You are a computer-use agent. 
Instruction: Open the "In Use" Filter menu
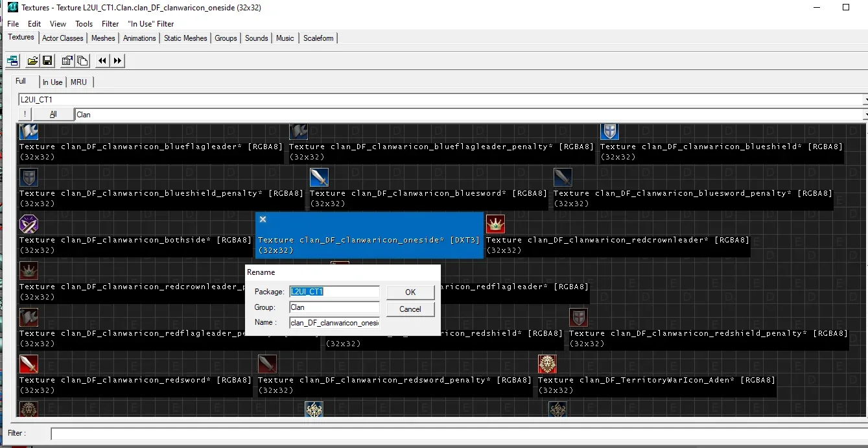150,24
